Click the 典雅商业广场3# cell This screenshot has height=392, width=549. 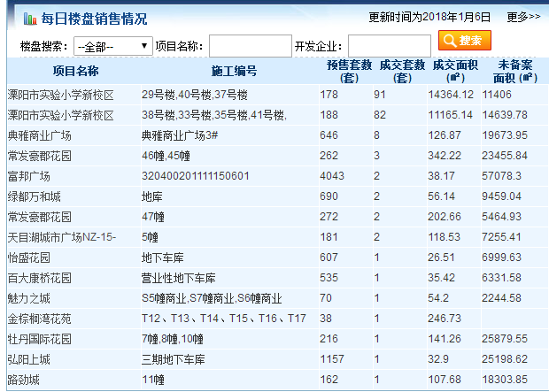tap(180, 135)
